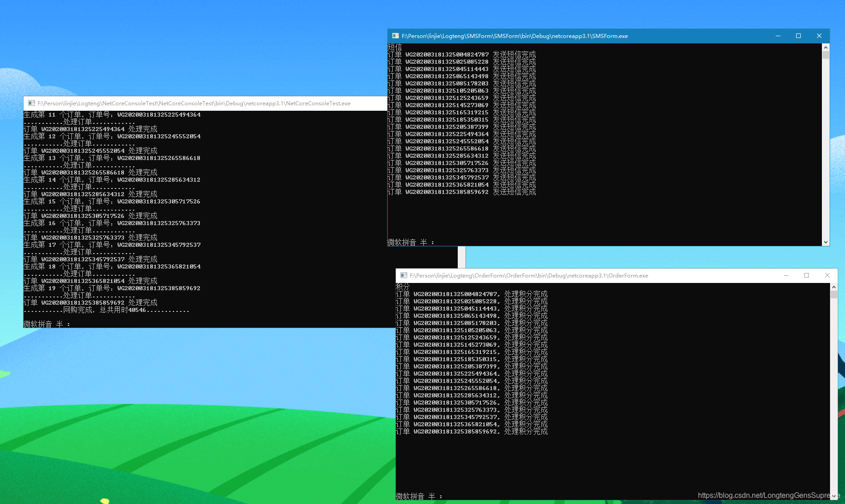Maximize the SMSForm.exe console window
The height and width of the screenshot is (504, 845).
[x=798, y=36]
